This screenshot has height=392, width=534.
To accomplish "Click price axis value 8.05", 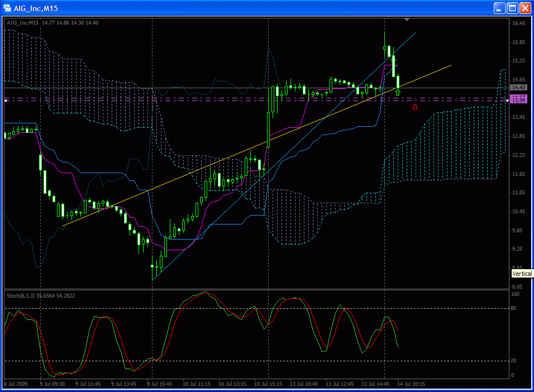I will (x=517, y=287).
